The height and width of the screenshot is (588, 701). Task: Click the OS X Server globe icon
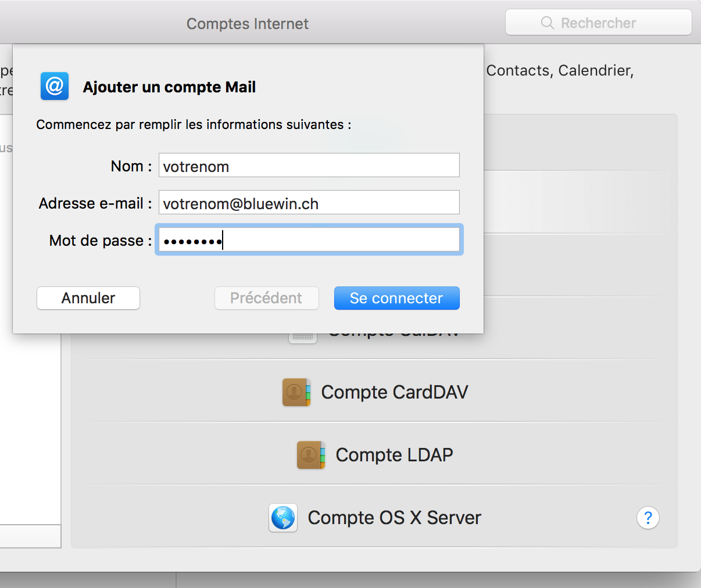[x=283, y=518]
